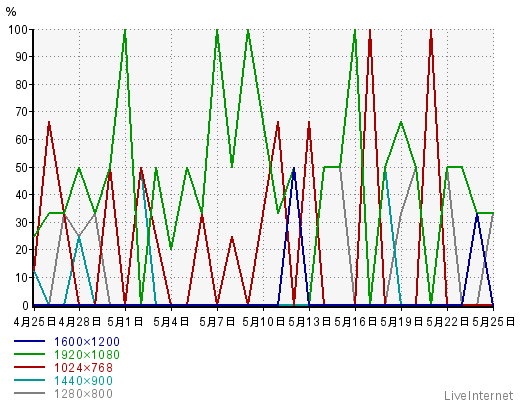Image resolution: width=520 pixels, height=405 pixels.
Task: Click the 100 y-axis value label
Action: 18,30
